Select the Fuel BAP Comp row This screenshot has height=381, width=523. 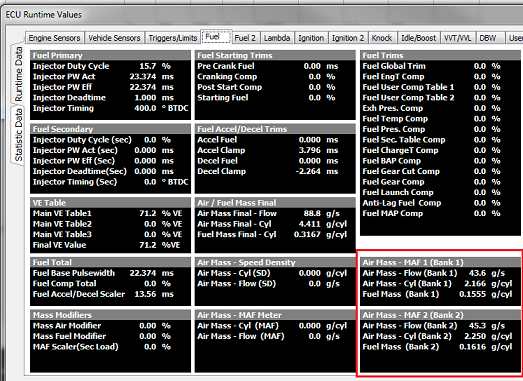pos(440,161)
